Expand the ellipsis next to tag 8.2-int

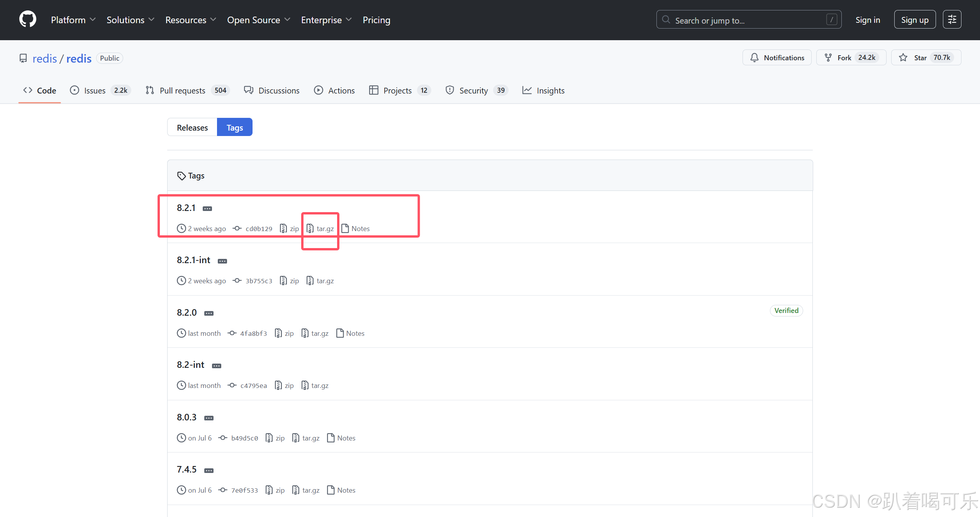pyautogui.click(x=217, y=366)
